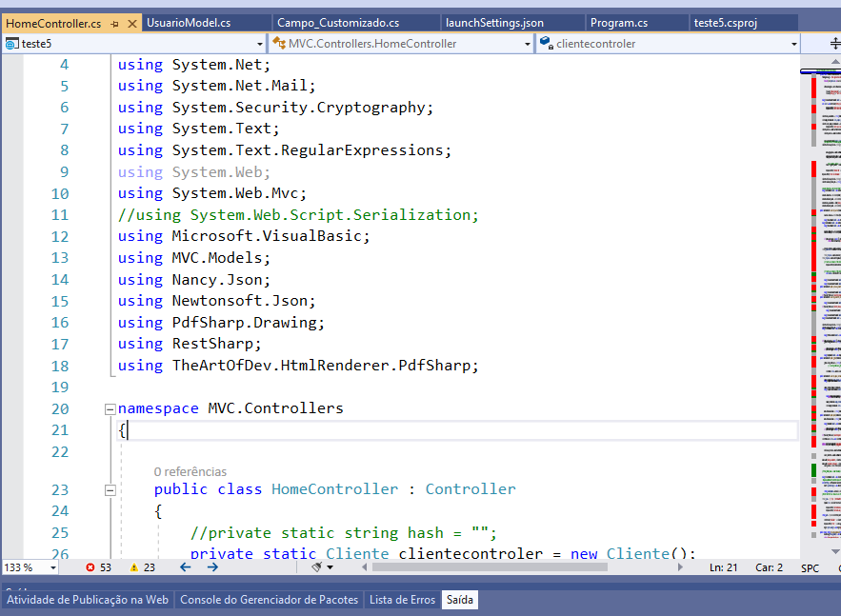Click line number 11 in the gutter
Image resolution: width=841 pixels, height=616 pixels.
click(x=60, y=215)
